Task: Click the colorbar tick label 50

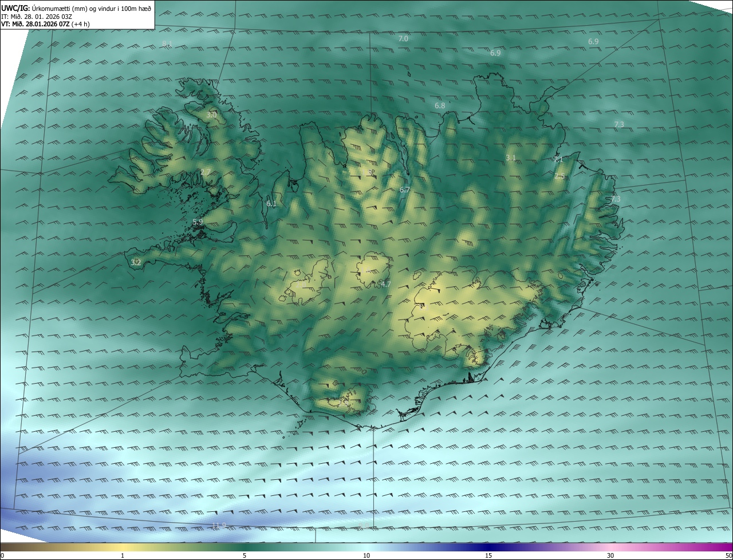Action: coord(728,555)
